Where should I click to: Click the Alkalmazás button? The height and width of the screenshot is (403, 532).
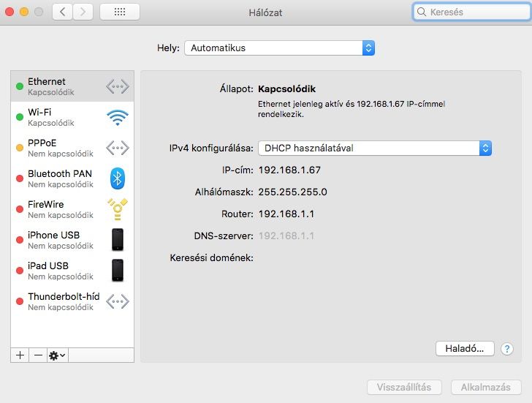[x=486, y=387]
